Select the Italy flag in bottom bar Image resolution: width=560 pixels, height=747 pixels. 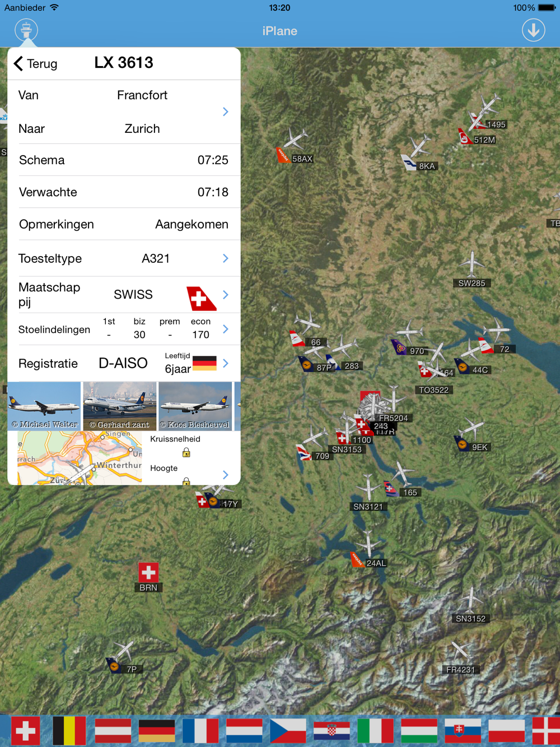(x=375, y=731)
